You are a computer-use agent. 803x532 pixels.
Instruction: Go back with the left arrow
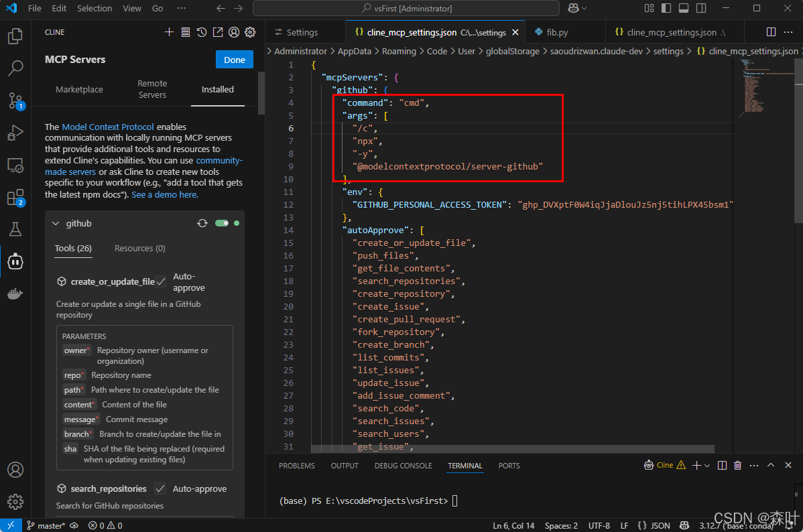pyautogui.click(x=221, y=8)
